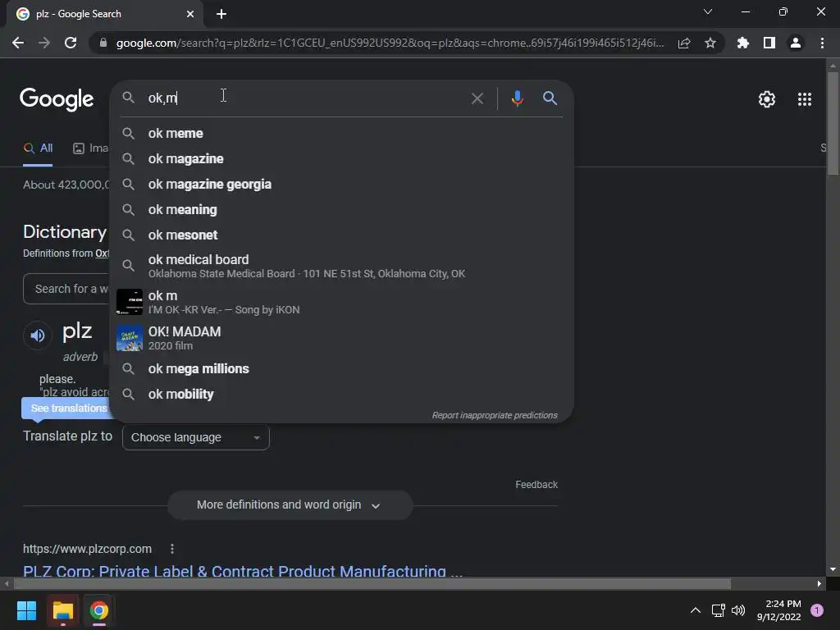Open the Google apps grid
The height and width of the screenshot is (630, 840).
pyautogui.click(x=804, y=99)
